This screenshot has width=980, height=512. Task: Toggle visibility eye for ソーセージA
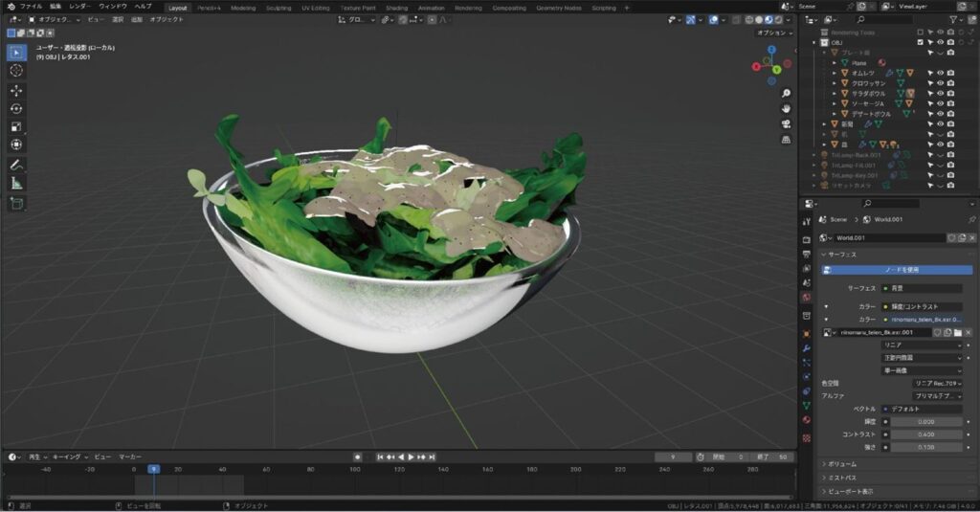coord(940,103)
